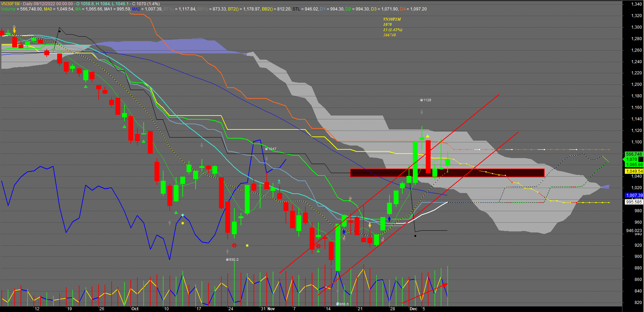Click the Oct date axis label
Viewport: 644px width, 312px height.
(x=135, y=309)
